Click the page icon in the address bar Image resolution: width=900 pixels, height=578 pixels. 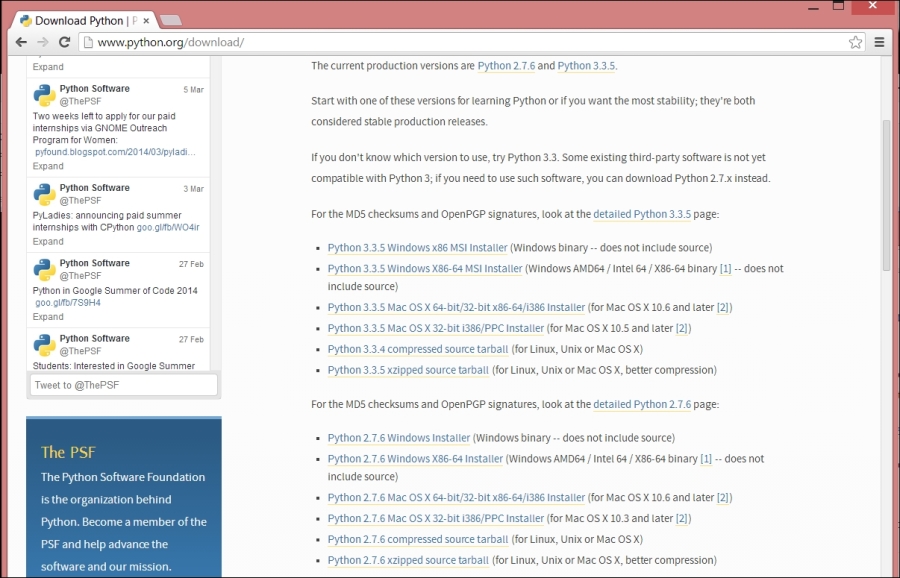pos(88,42)
